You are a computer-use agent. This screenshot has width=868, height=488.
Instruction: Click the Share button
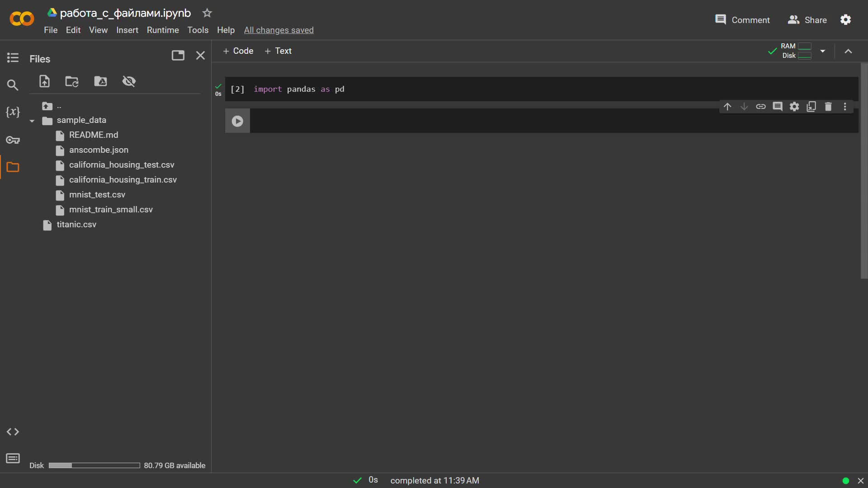click(x=807, y=20)
